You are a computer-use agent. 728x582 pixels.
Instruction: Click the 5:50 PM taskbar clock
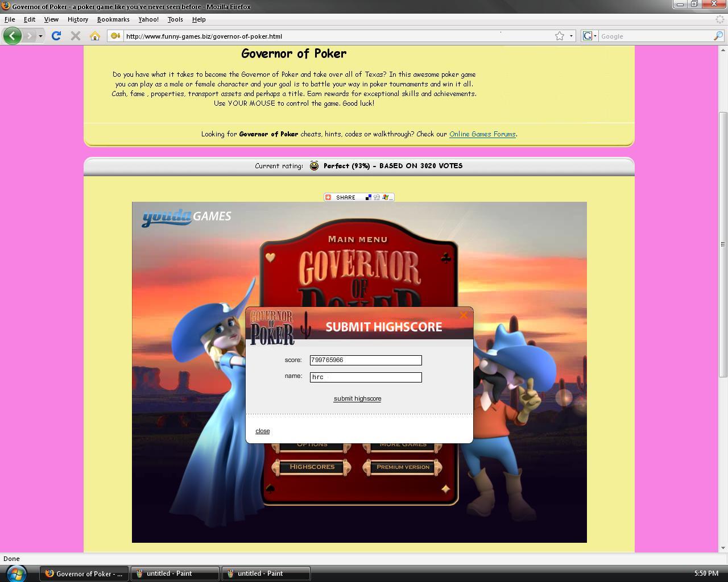[706, 573]
